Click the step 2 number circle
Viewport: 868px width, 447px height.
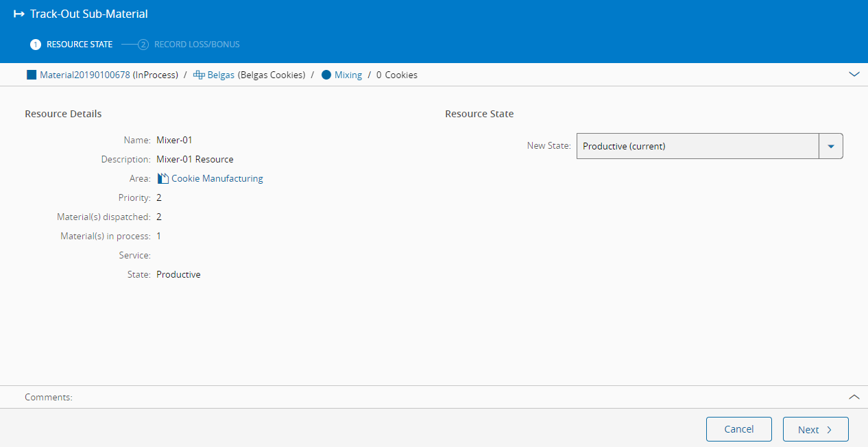pyautogui.click(x=143, y=45)
